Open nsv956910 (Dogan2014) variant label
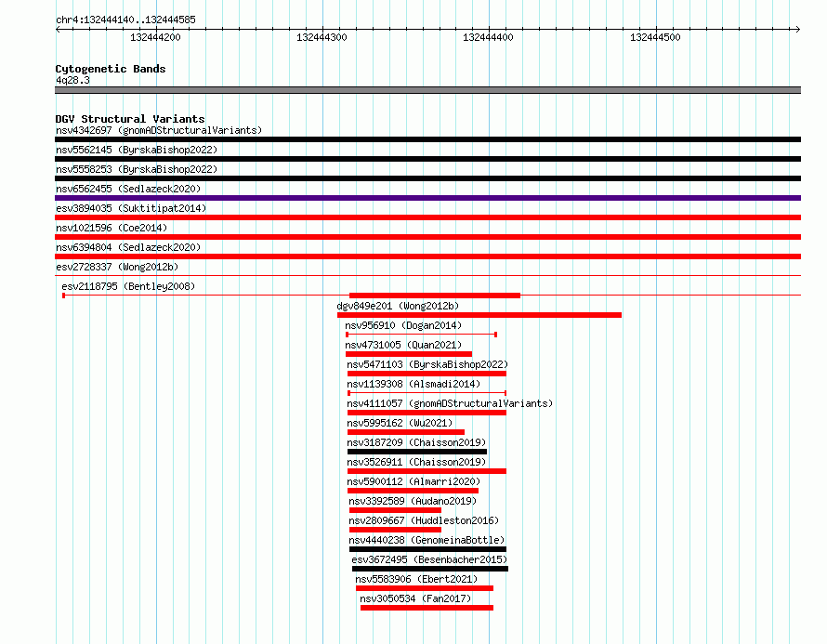827x644 pixels. [403, 325]
